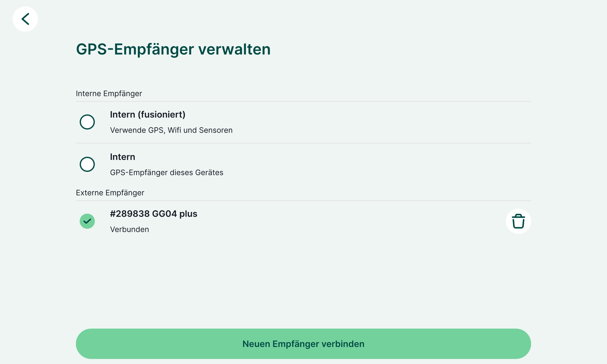Click 'Verwende GPS, Wifi und Sensoren' description

click(x=171, y=130)
